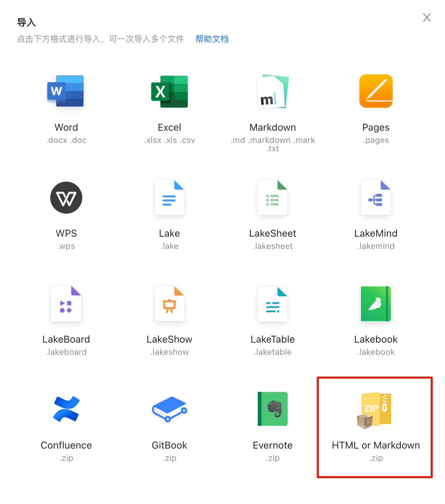Click the .lakemind extension text

376,246
